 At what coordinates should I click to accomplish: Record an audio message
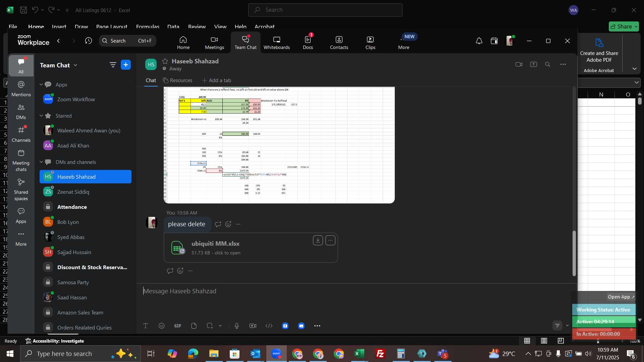(236, 326)
